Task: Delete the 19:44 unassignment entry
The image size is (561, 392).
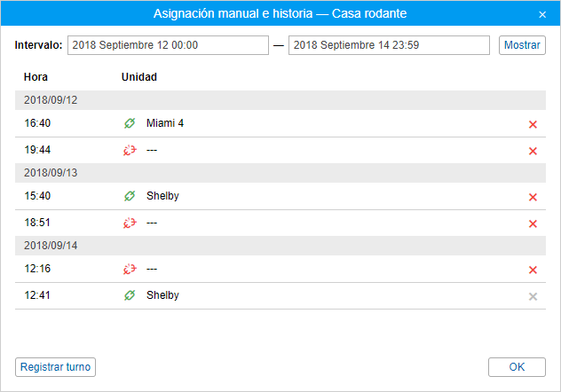Action: tap(533, 151)
